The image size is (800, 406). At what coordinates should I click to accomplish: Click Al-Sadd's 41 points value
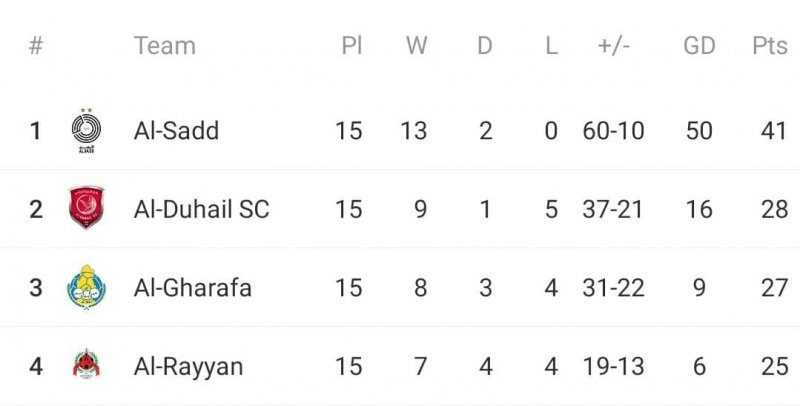[774, 131]
